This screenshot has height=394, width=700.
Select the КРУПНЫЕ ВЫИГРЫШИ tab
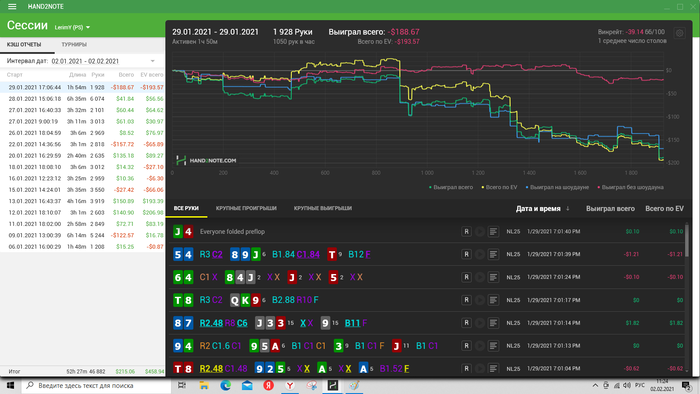tap(323, 208)
